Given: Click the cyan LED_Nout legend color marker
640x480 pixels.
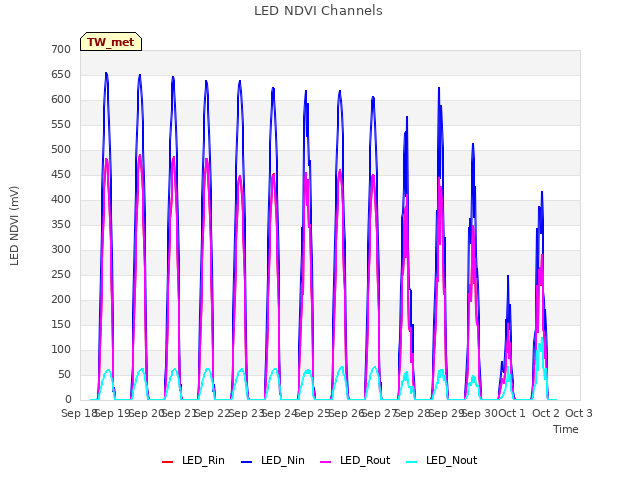Looking at the screenshot, I should pyautogui.click(x=412, y=462).
